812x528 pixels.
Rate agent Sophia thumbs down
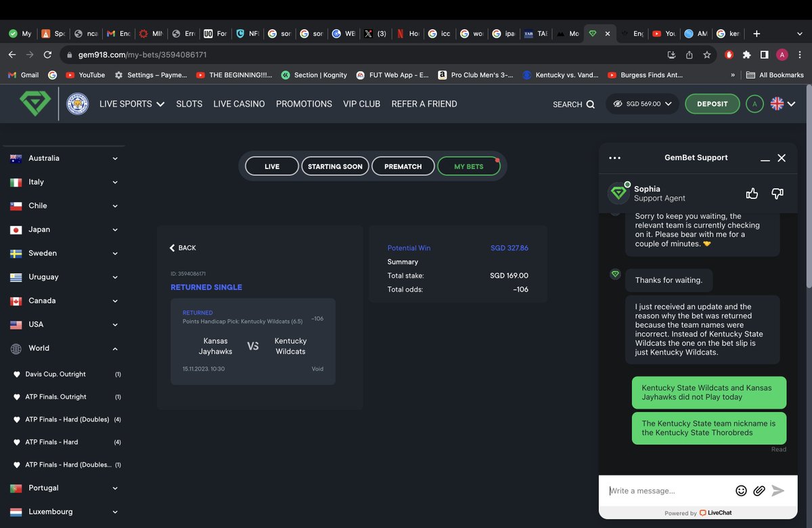tap(777, 194)
